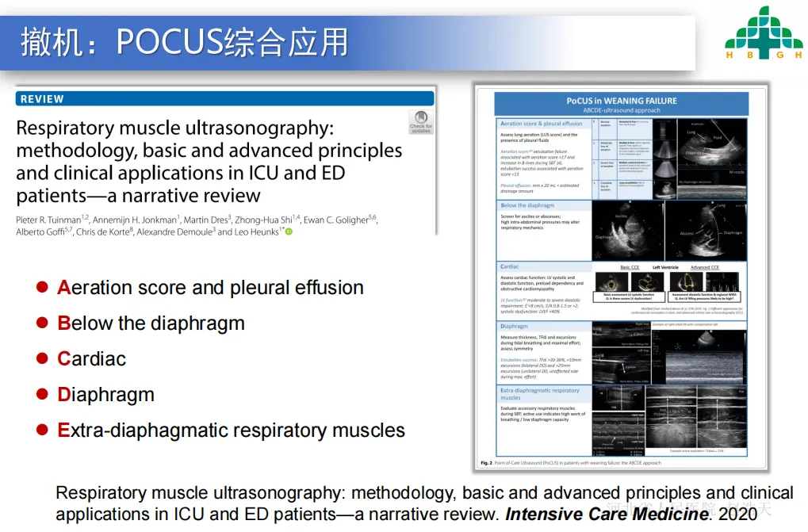Click the bullet 'Diaphragm'
808x532 pixels.
pyautogui.click(x=105, y=395)
